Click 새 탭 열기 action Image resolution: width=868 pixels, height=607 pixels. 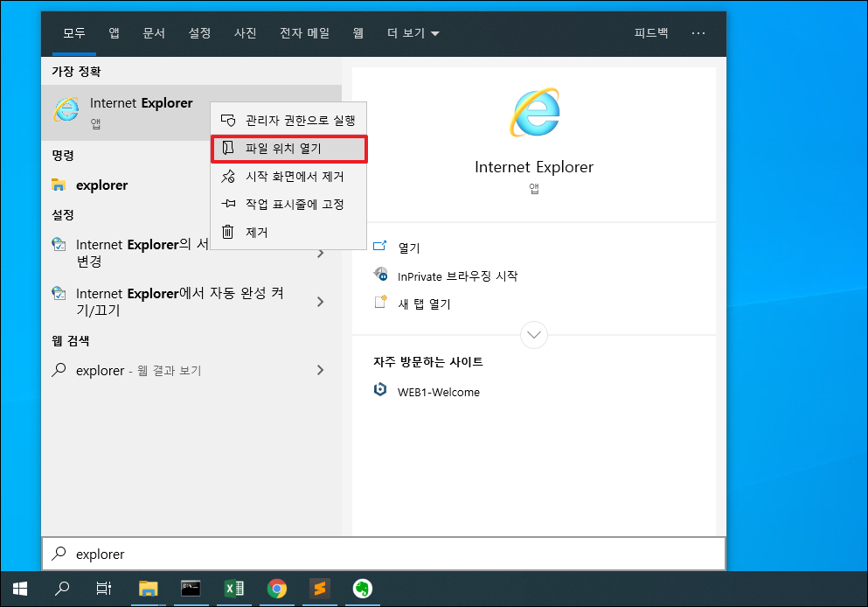coord(424,303)
